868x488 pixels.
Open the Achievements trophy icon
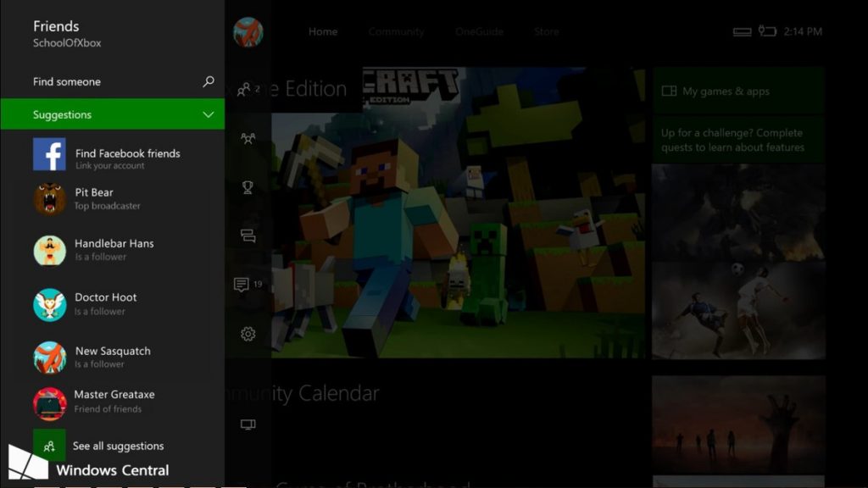tap(248, 187)
